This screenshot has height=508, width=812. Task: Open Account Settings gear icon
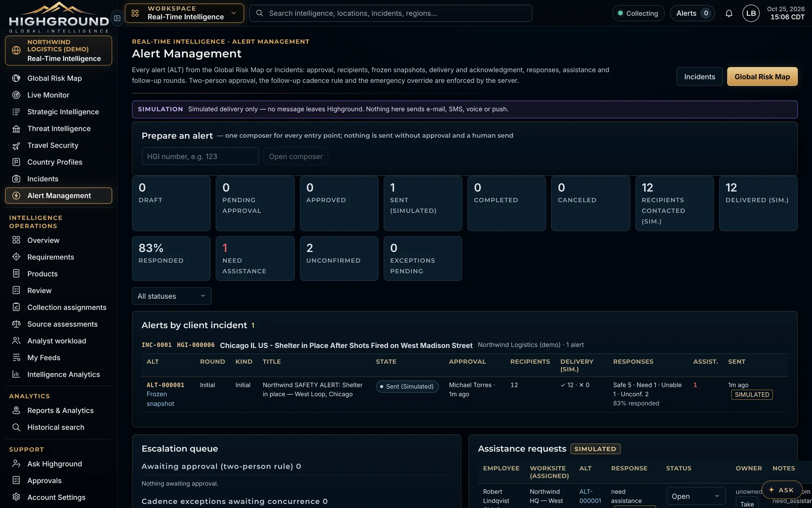tap(16, 497)
